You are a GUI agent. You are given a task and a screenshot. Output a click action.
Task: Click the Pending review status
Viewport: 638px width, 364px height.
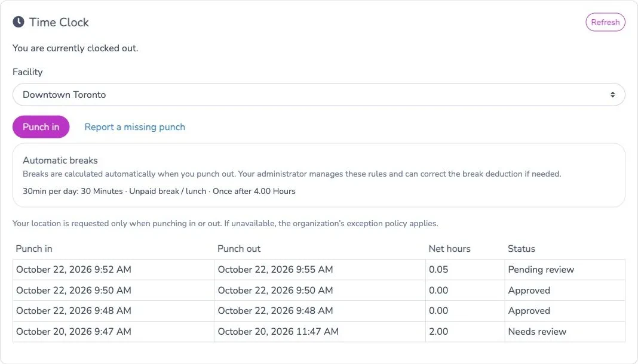(x=541, y=270)
